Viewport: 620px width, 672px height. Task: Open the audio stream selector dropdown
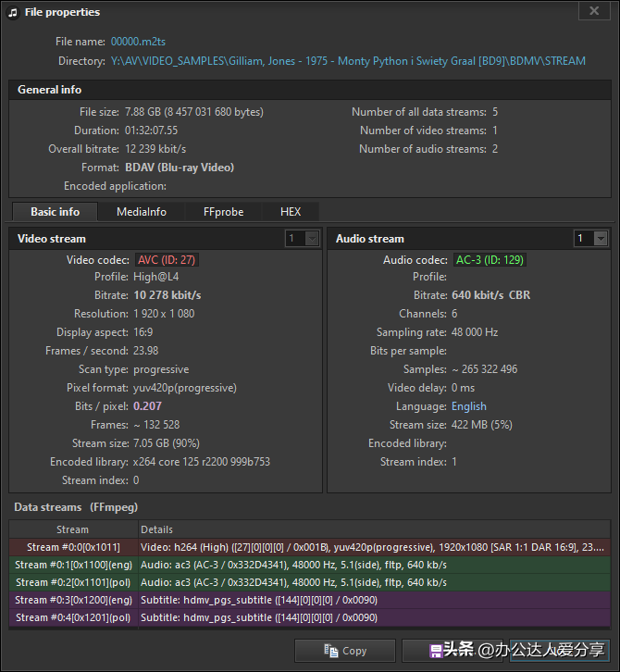coord(592,239)
